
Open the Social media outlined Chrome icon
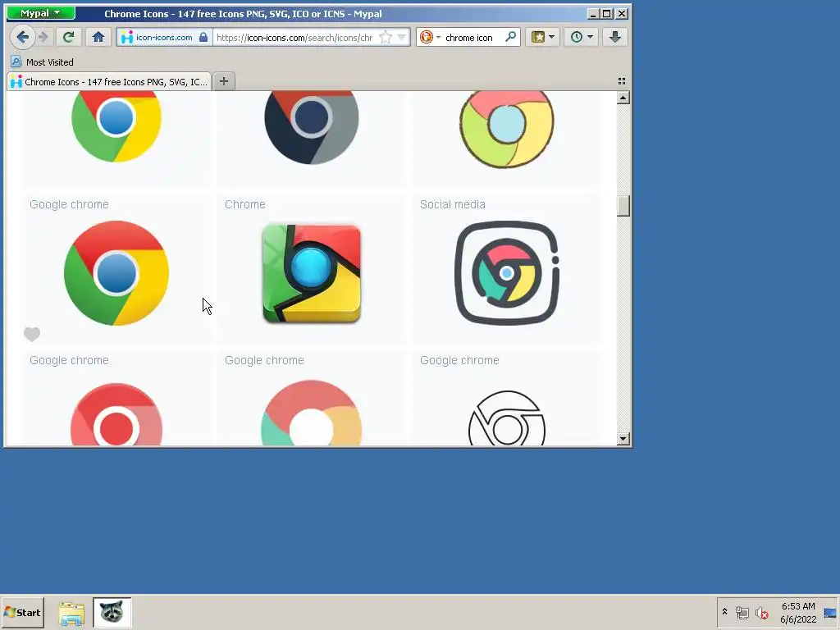point(507,272)
